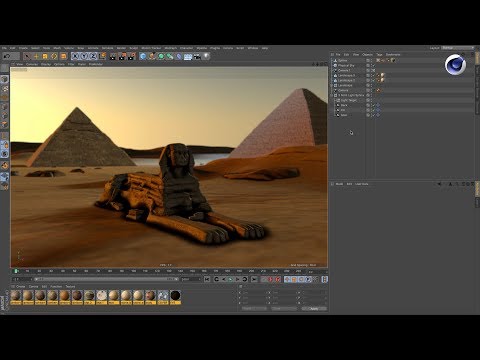
Task: Select the patterned blue-white material thumbnail
Action: point(163,296)
